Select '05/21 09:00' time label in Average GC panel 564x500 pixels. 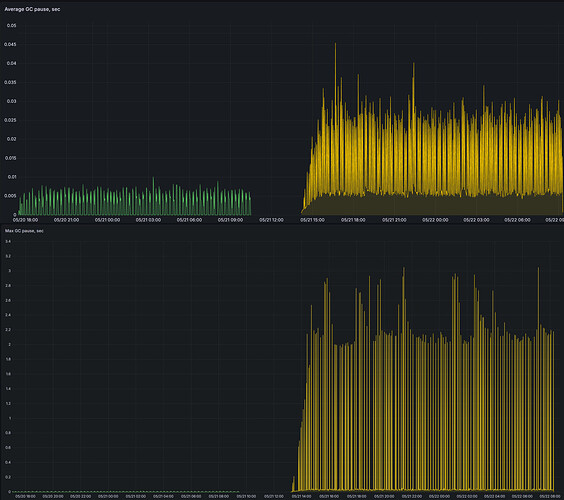(230, 220)
